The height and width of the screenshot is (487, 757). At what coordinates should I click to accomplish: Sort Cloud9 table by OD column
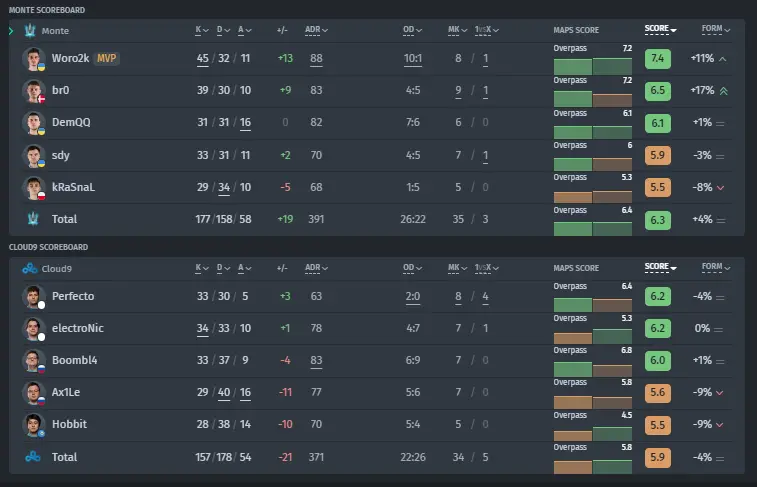click(412, 268)
